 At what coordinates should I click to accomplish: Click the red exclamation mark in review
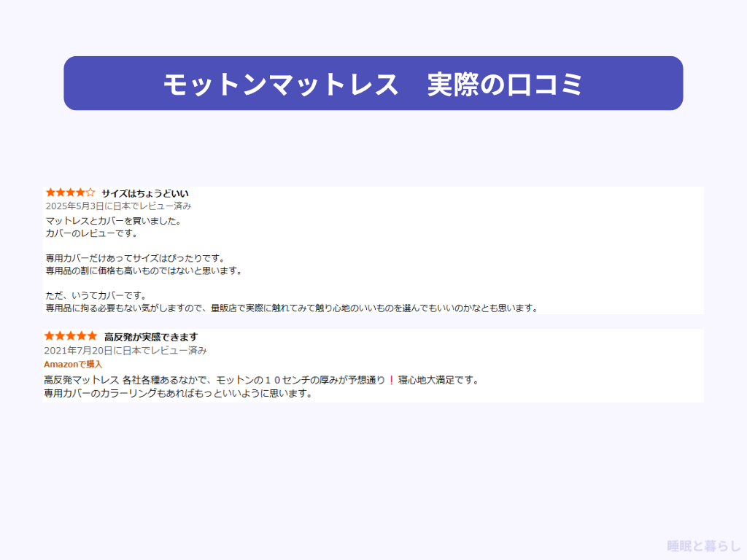point(392,380)
